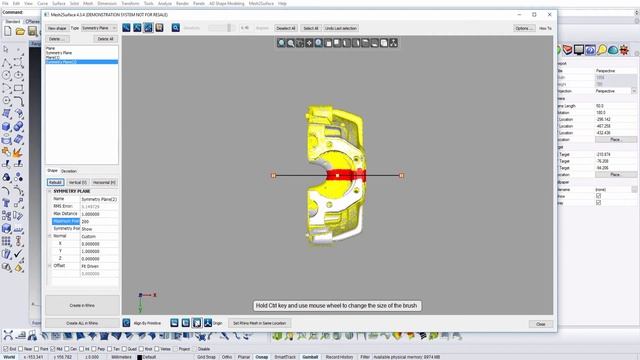
Task: Open the Normal Custom value dropdown
Action: 99,236
